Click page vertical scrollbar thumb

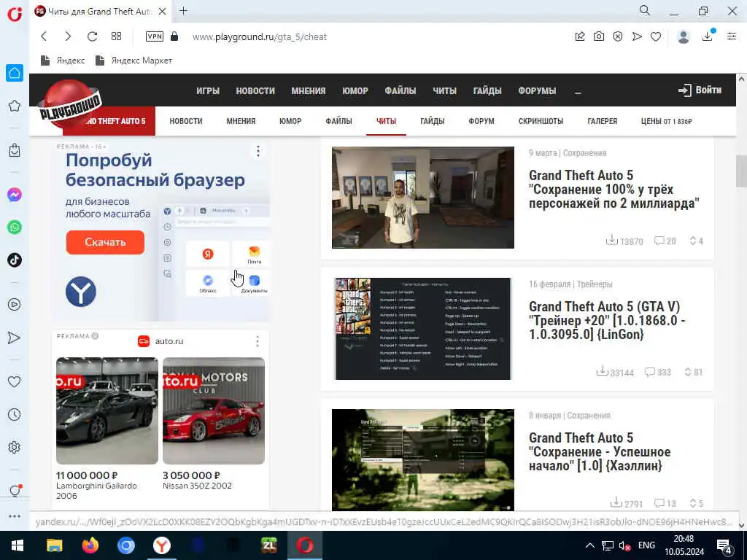[741, 171]
